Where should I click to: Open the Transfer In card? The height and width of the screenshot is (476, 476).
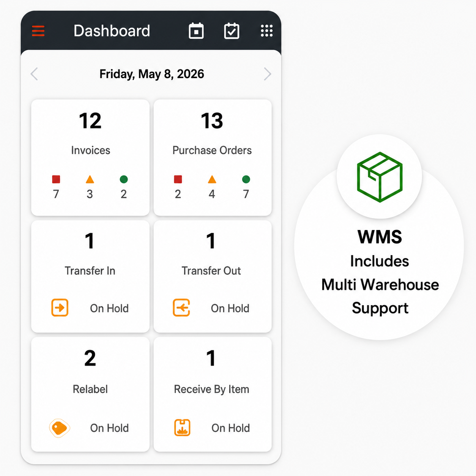point(90,276)
